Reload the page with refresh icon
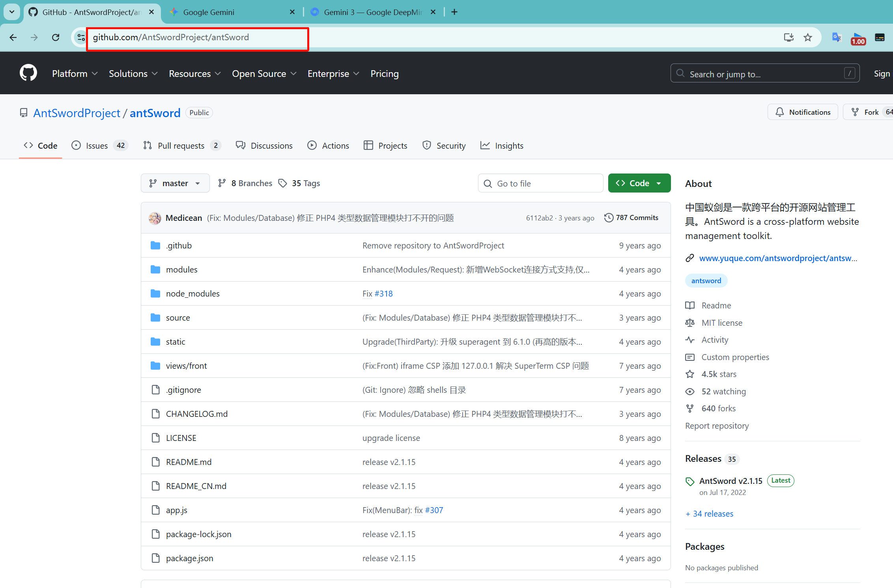The height and width of the screenshot is (588, 893). [56, 37]
